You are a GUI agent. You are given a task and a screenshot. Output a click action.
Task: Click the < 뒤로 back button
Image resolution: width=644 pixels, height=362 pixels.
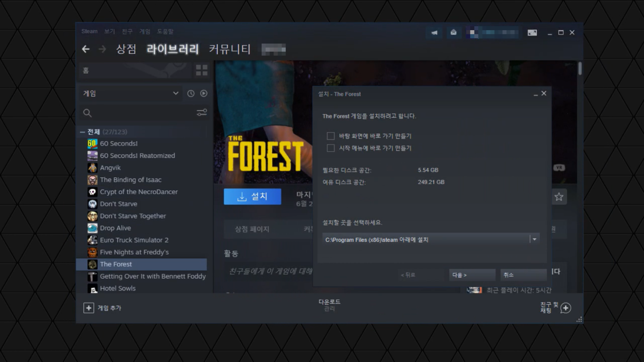(x=421, y=275)
